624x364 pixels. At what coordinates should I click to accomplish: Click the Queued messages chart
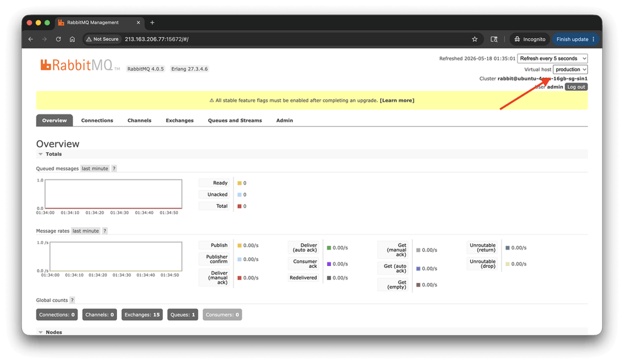click(x=113, y=194)
